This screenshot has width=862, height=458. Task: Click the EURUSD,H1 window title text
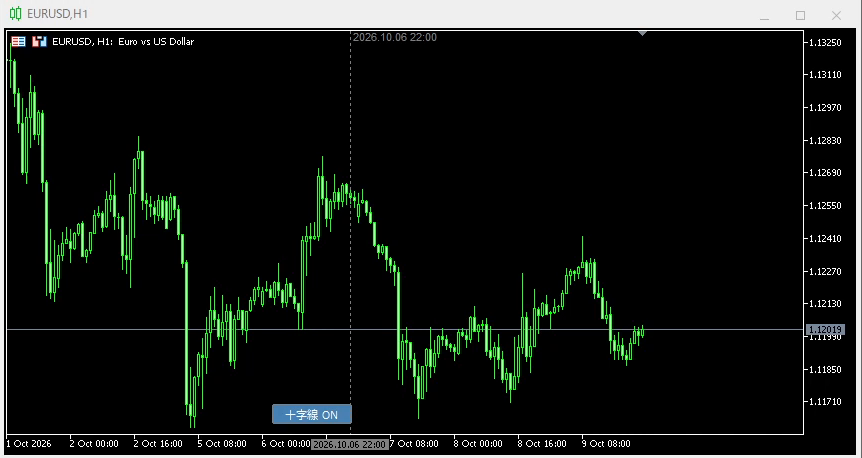pyautogui.click(x=57, y=14)
